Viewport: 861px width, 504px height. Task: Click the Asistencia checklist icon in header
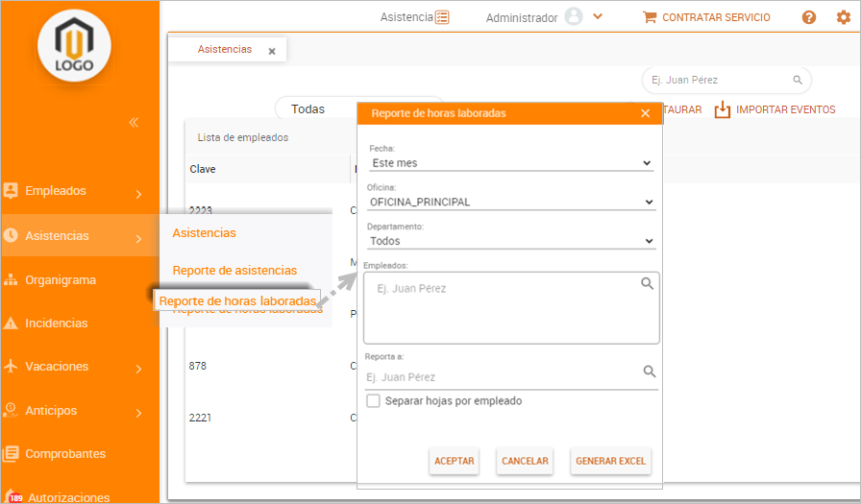(442, 17)
